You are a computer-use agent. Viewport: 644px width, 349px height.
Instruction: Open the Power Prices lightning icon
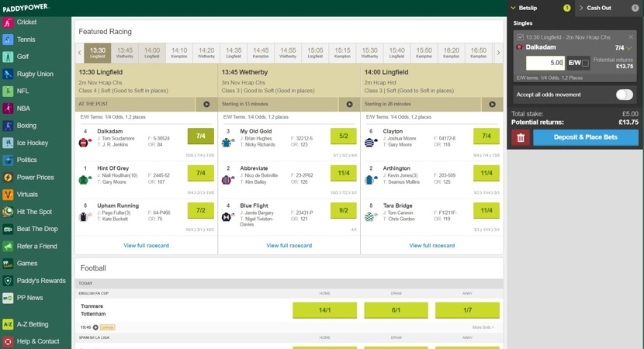[8, 178]
